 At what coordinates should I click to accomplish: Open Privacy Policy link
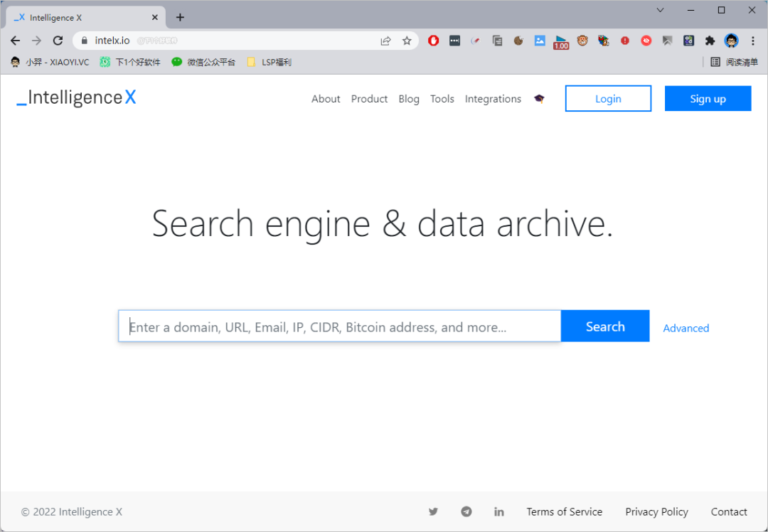[656, 511]
